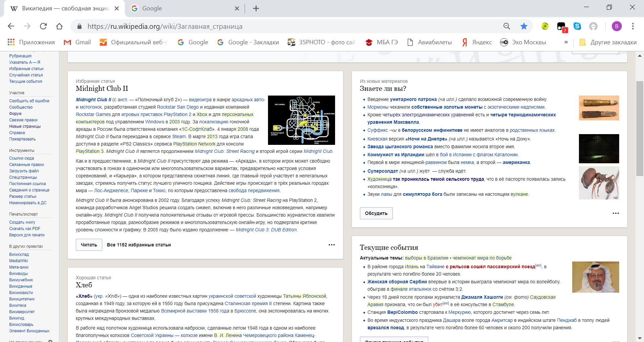Open the Викисловарь sidebar link
644x342 pixels.
[x=21, y=325]
